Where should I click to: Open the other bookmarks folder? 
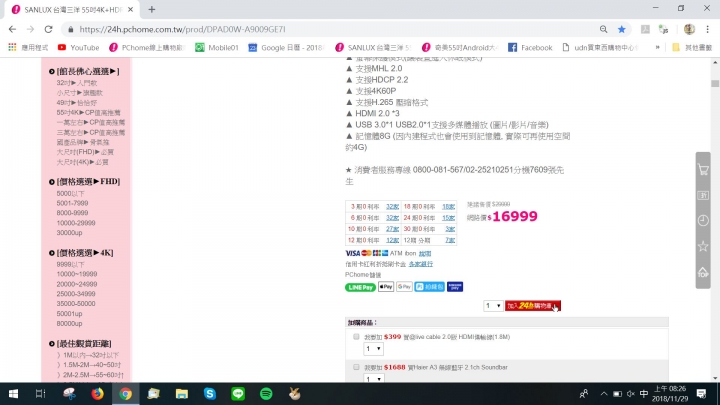[x=692, y=47]
